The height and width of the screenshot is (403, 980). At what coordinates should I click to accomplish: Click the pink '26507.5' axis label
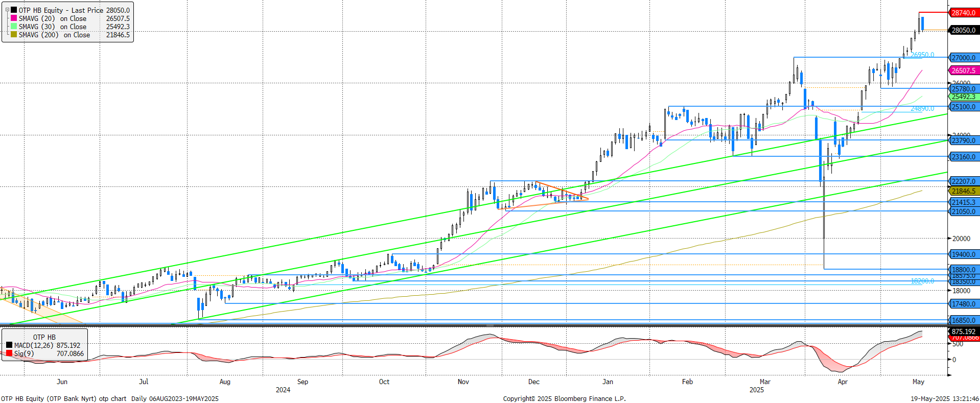pyautogui.click(x=964, y=70)
